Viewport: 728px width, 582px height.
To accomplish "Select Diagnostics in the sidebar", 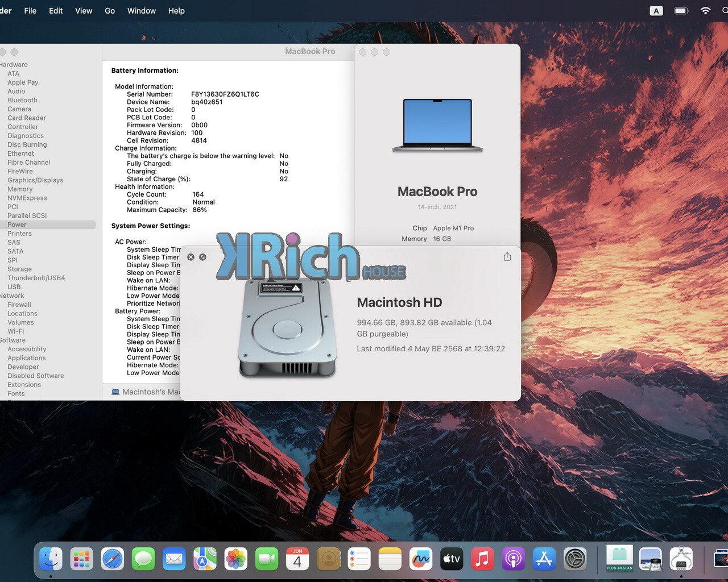I will tap(26, 135).
